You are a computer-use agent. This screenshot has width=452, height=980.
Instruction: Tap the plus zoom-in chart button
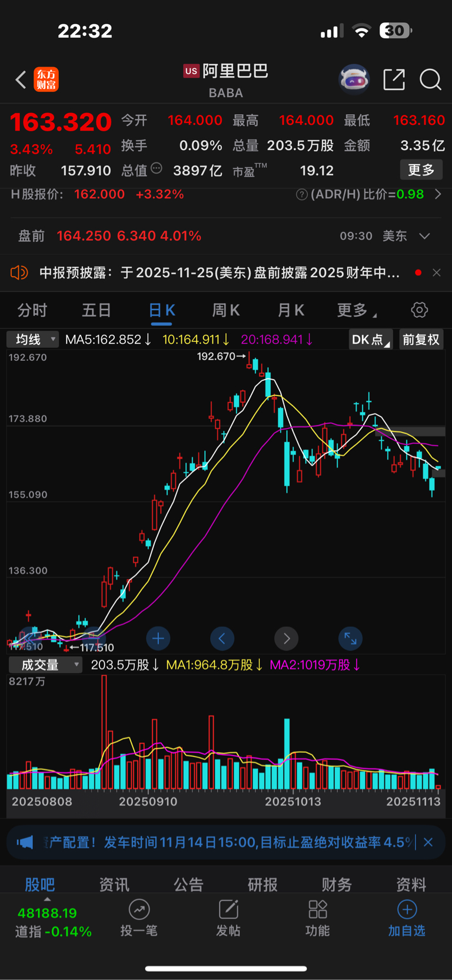click(158, 638)
